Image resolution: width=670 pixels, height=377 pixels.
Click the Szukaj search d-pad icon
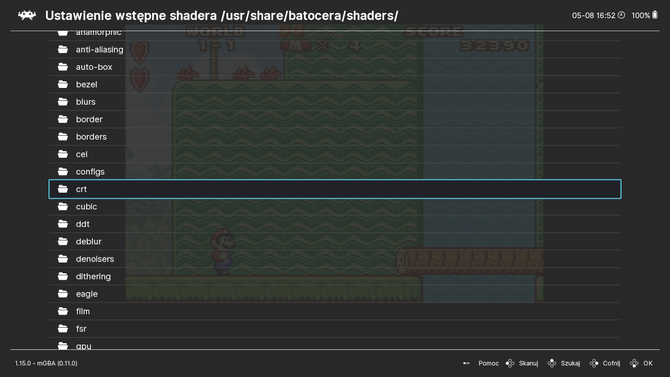(x=552, y=363)
